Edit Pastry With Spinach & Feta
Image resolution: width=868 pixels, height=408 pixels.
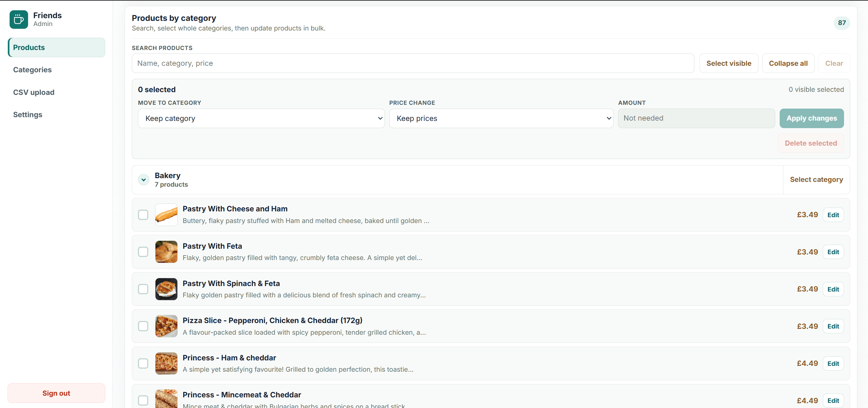click(833, 289)
